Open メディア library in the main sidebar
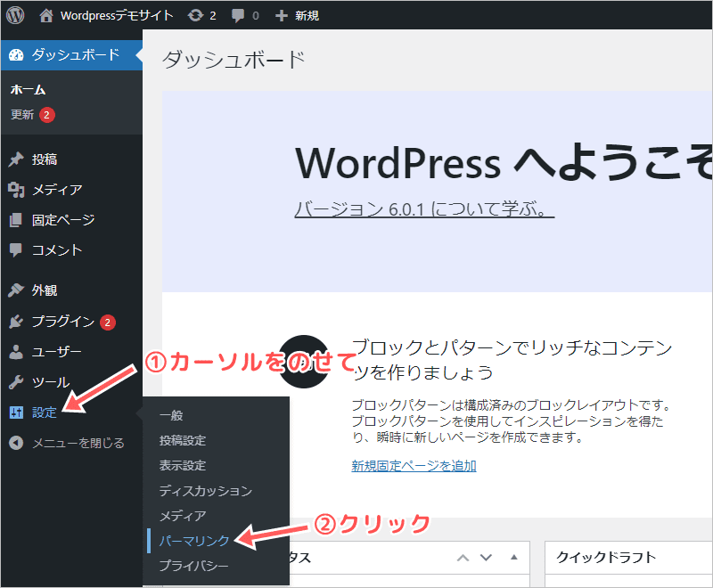The width and height of the screenshot is (713, 588). [x=57, y=190]
